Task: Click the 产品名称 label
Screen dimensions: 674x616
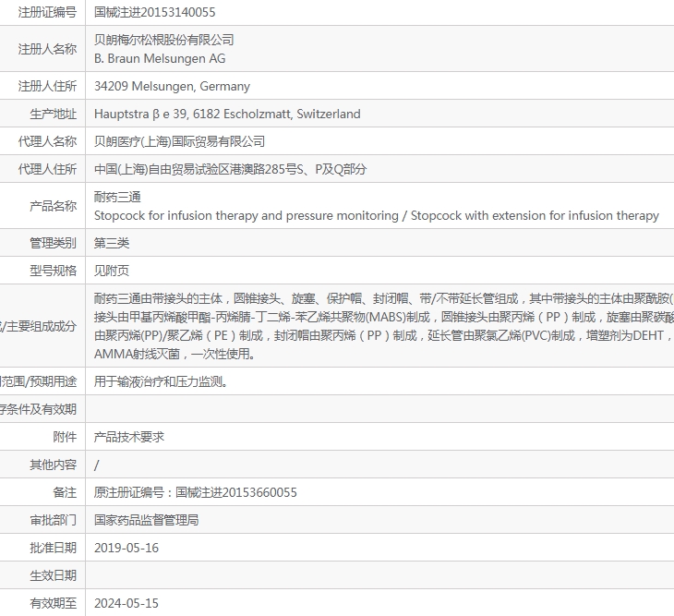Action: [53, 206]
